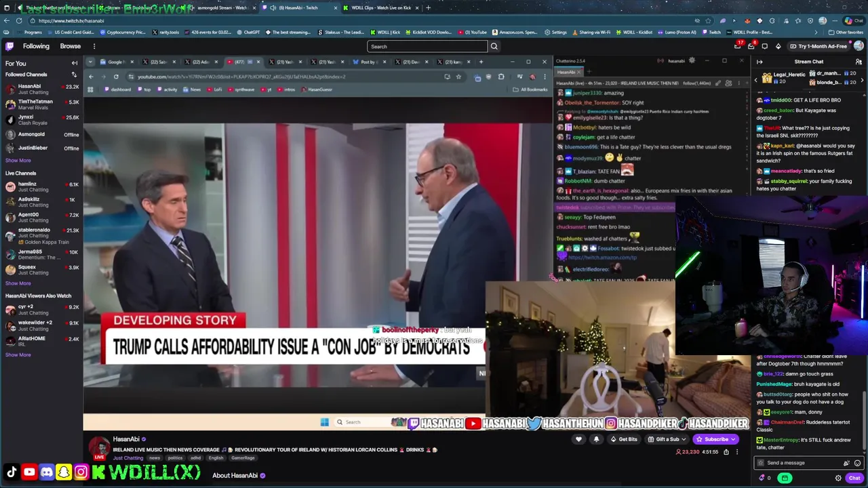Image resolution: width=868 pixels, height=488 pixels.
Task: Click the Twitch search field
Action: tap(427, 46)
